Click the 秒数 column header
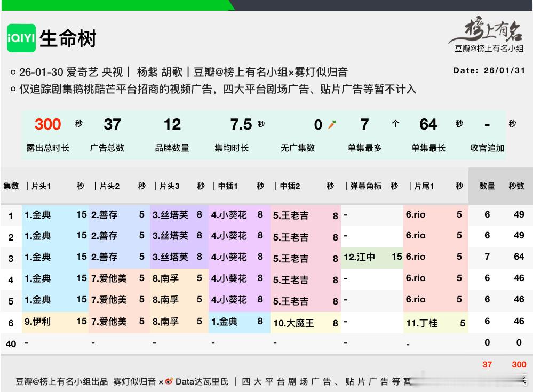 coord(516,186)
